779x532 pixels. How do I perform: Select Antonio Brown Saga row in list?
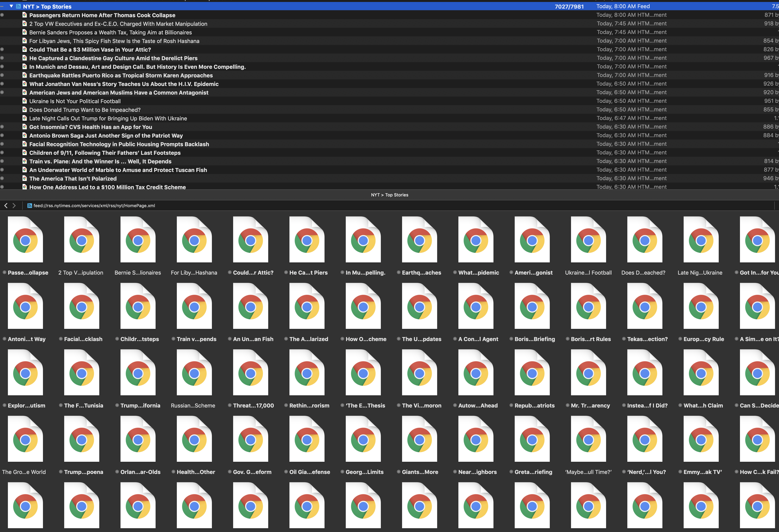click(x=389, y=135)
